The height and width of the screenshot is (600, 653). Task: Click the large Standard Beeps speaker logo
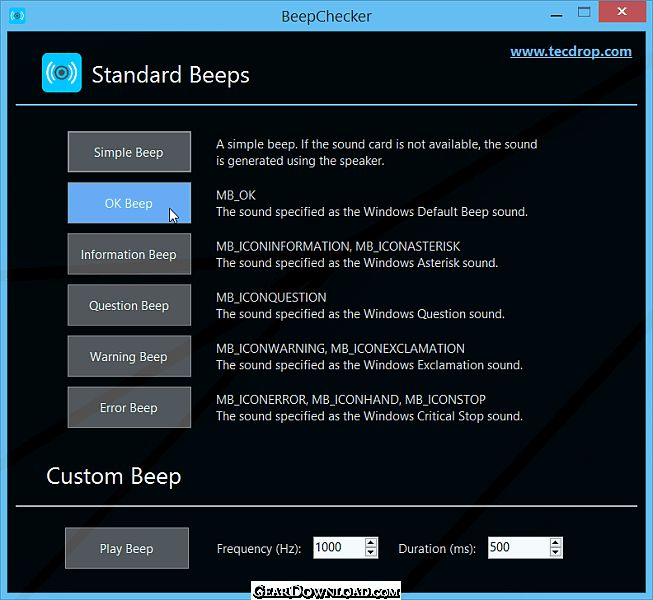(62, 72)
